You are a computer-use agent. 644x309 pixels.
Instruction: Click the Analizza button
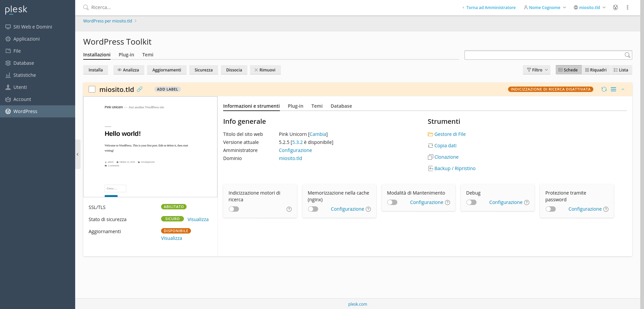(x=129, y=70)
